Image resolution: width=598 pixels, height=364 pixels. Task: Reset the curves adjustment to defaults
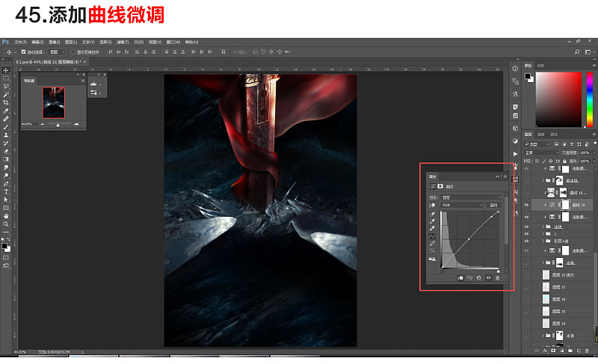point(478,278)
